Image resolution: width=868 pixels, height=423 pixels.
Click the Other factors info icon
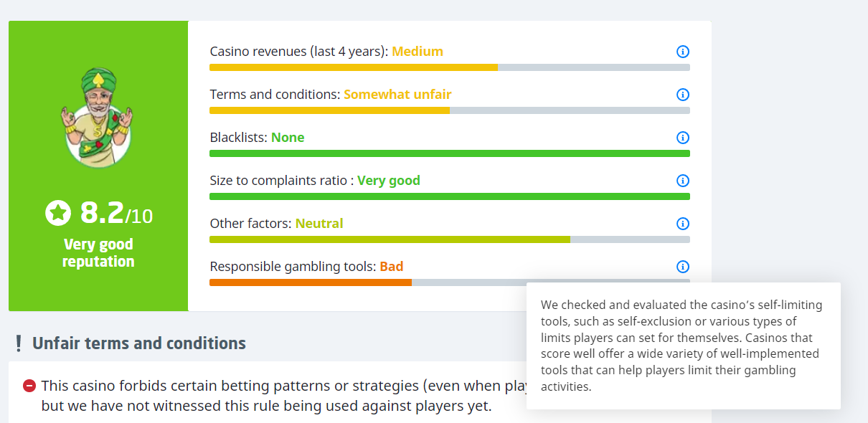(x=683, y=224)
